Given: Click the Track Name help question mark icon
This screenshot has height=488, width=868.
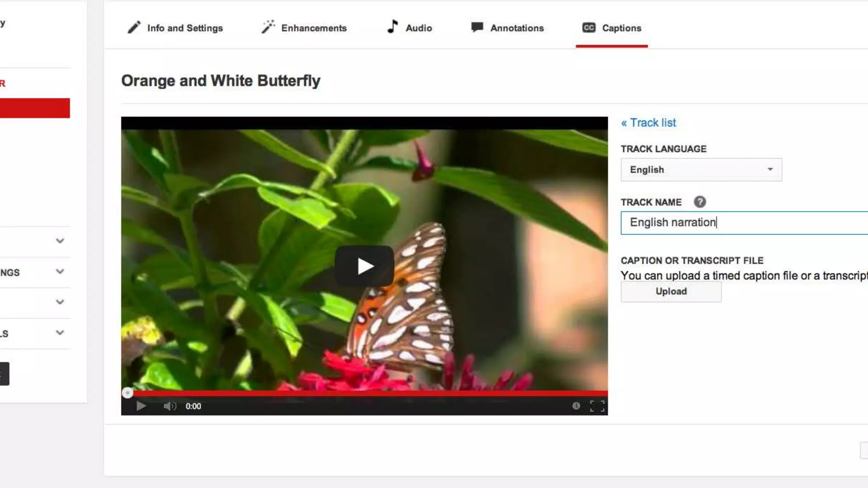Looking at the screenshot, I should click(x=700, y=202).
